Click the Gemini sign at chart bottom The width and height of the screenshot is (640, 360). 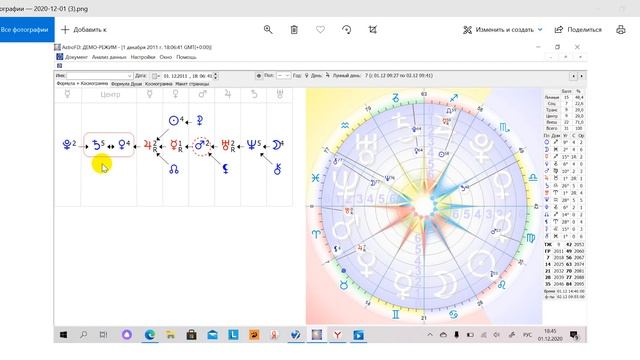click(x=396, y=315)
